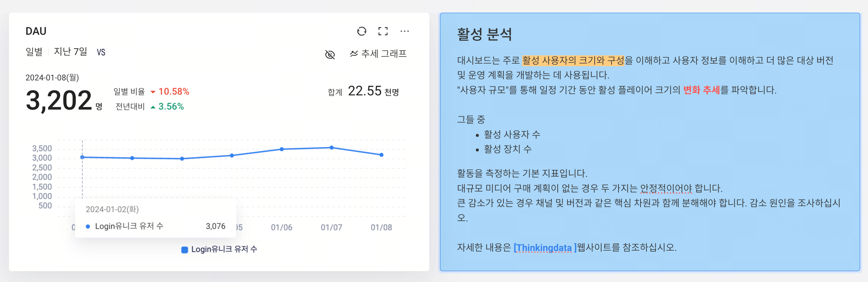Click the green up arrow beside 3.56%
Image resolution: width=868 pixels, height=282 pixels.
click(153, 107)
